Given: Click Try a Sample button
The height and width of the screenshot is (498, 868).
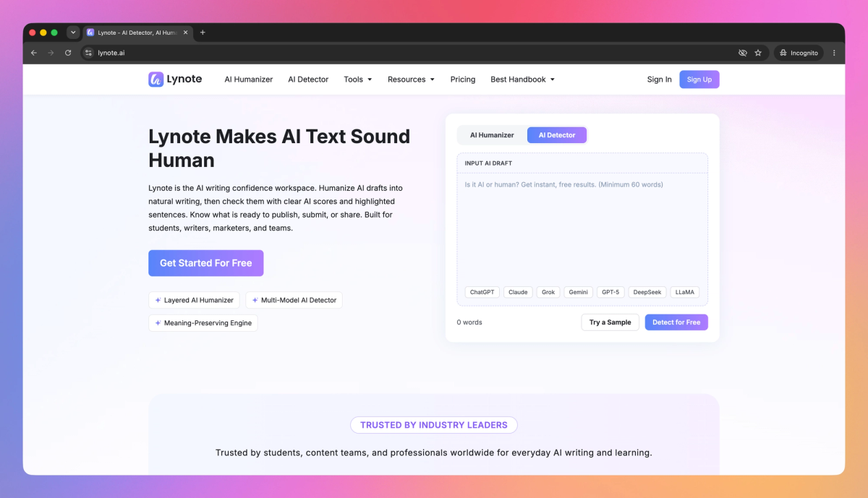Looking at the screenshot, I should (x=610, y=322).
